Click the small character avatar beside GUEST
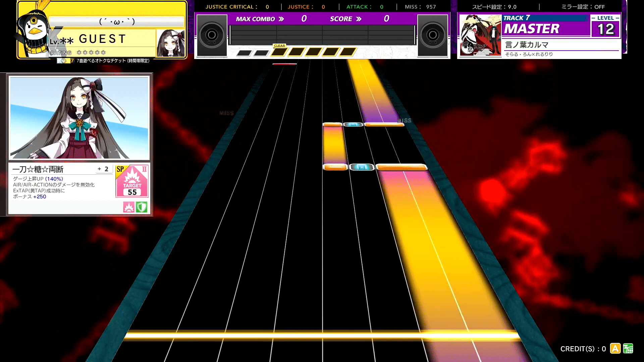The height and width of the screenshot is (362, 644). (171, 43)
